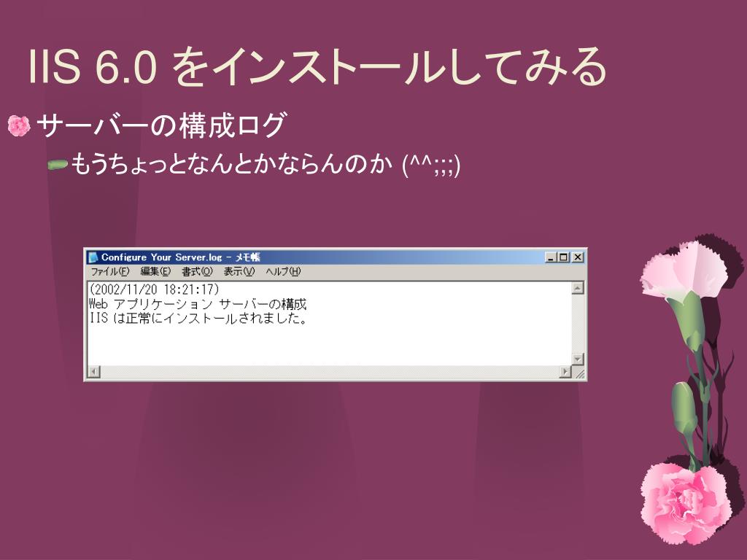Click the slide title 'IIS 6.0 をインストールしてみる'
This screenshot has width=747, height=560.
pos(317,66)
